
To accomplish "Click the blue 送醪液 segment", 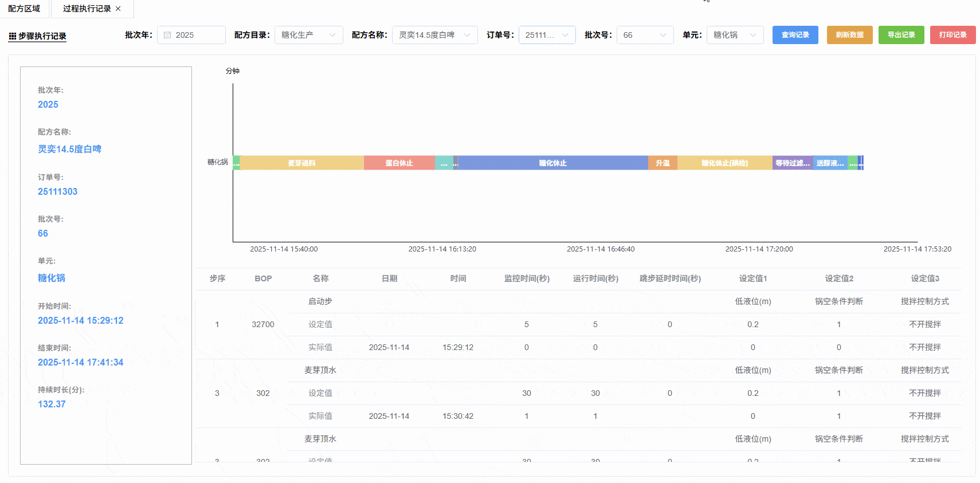I will click(x=830, y=163).
